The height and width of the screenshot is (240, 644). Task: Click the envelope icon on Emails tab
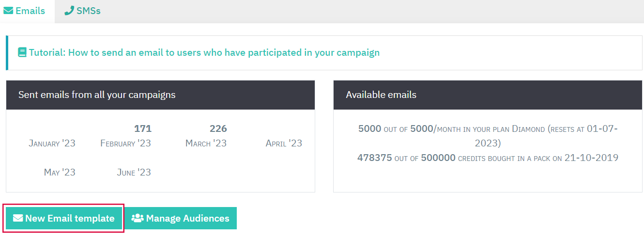click(x=8, y=11)
